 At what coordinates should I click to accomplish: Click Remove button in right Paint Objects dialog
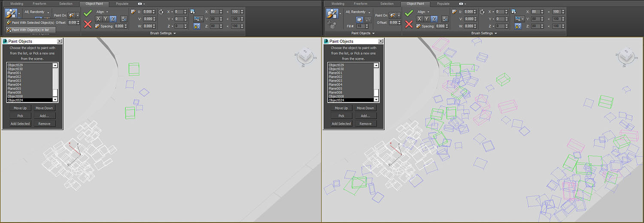[x=365, y=123]
